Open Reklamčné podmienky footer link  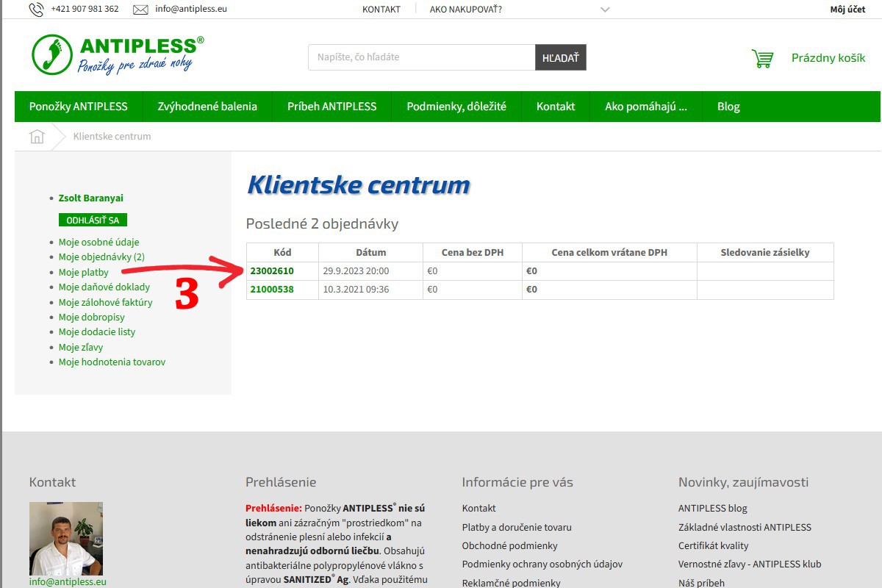click(x=511, y=583)
